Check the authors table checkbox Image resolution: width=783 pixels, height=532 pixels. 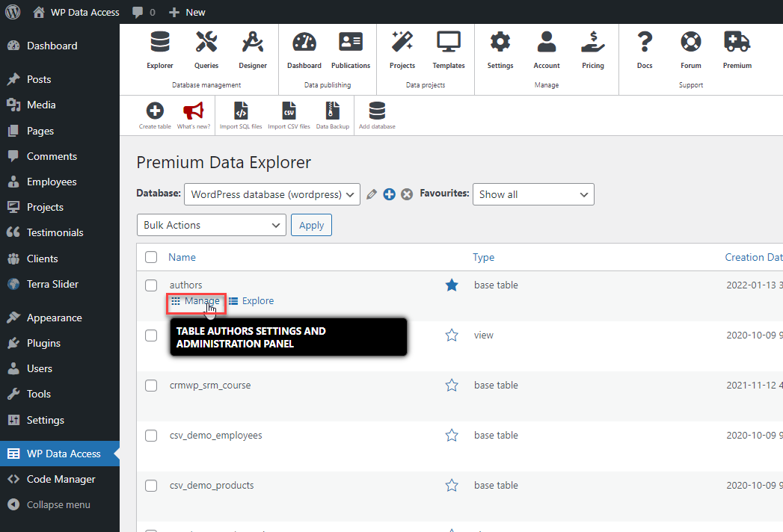(151, 285)
